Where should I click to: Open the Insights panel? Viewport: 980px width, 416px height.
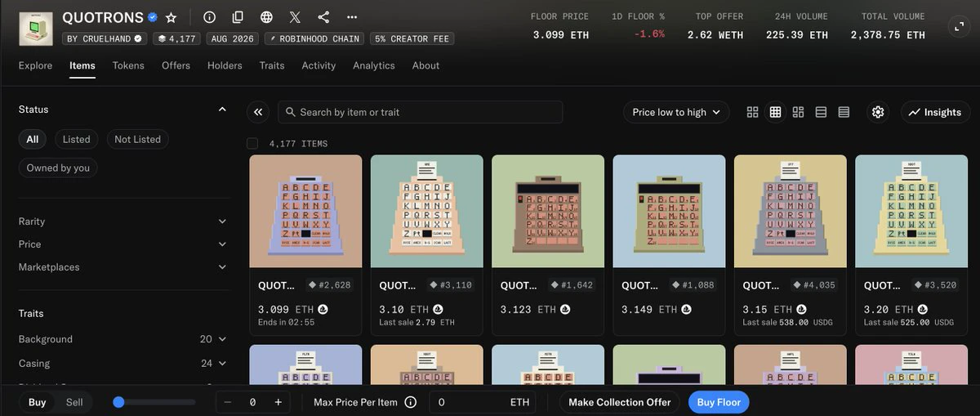(935, 112)
